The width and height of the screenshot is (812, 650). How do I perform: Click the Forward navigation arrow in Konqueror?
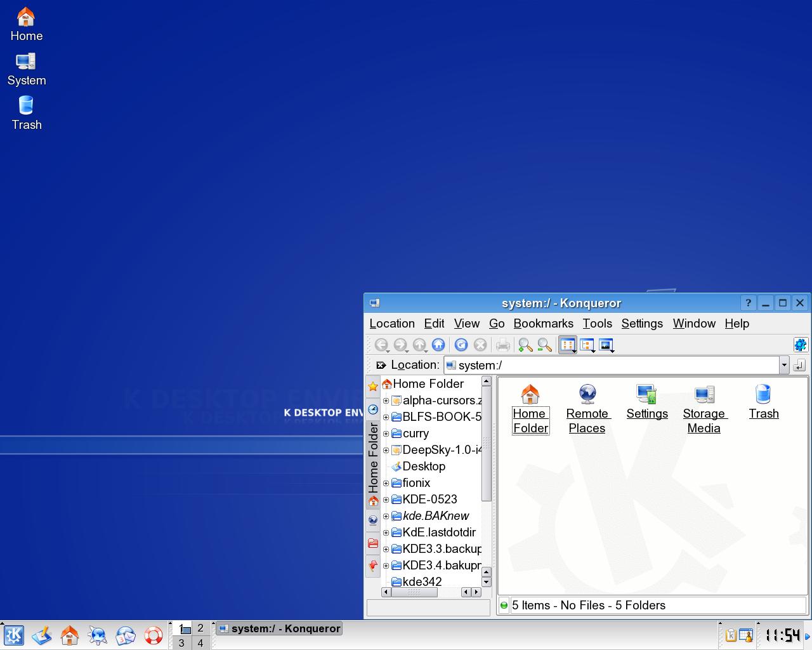[400, 345]
